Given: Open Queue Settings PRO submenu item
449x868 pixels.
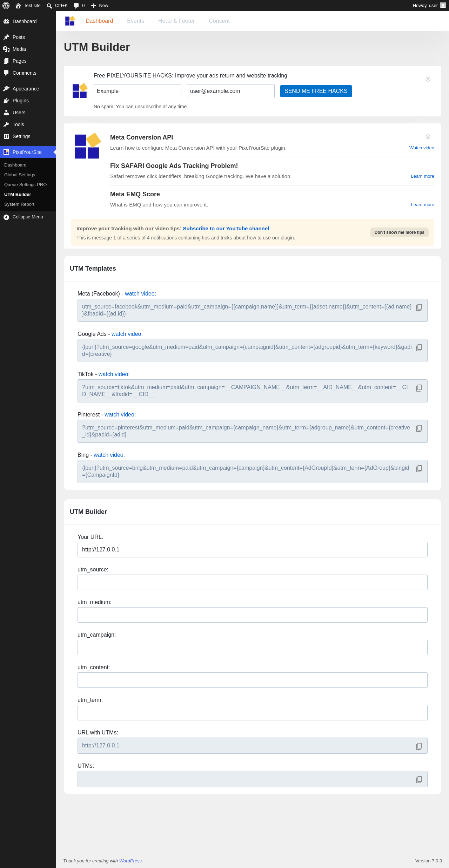Looking at the screenshot, I should [x=28, y=185].
